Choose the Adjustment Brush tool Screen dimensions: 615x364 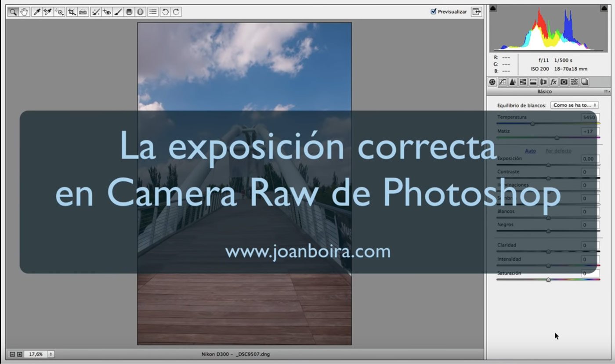click(118, 12)
